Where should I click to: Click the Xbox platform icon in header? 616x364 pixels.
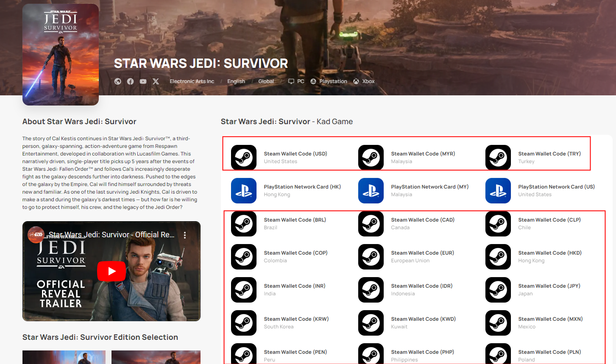[356, 81]
